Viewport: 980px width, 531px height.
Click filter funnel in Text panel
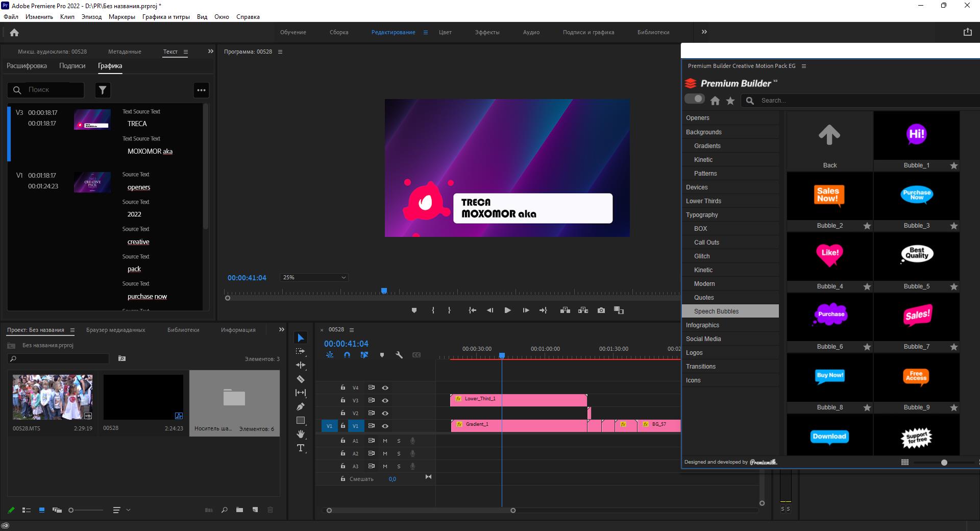[103, 90]
